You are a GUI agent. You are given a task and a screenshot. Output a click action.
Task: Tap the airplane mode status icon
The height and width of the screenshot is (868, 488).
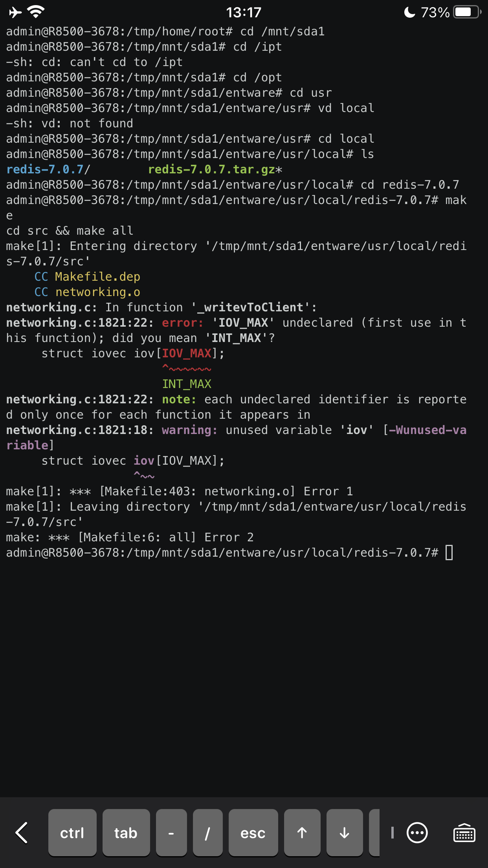click(x=15, y=13)
